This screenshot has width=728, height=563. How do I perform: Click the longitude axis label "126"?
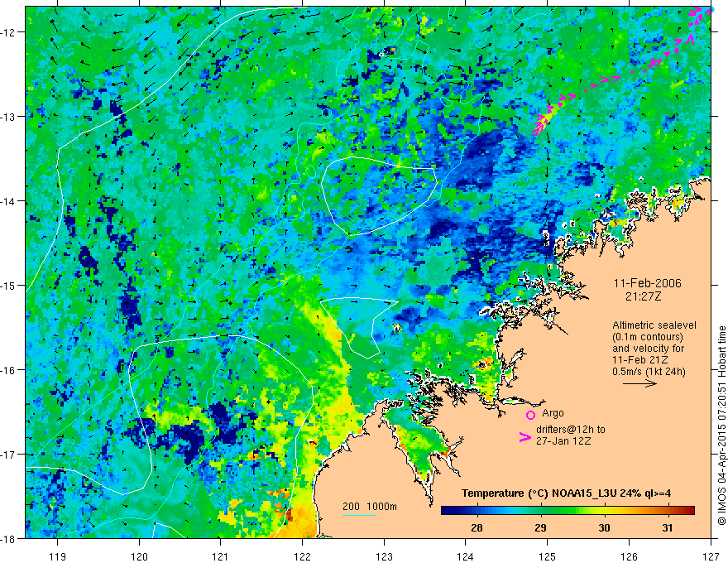point(629,556)
